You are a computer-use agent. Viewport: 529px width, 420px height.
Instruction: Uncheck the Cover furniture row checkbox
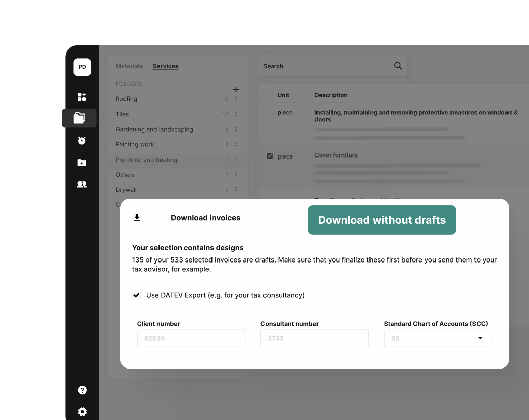pyautogui.click(x=270, y=156)
